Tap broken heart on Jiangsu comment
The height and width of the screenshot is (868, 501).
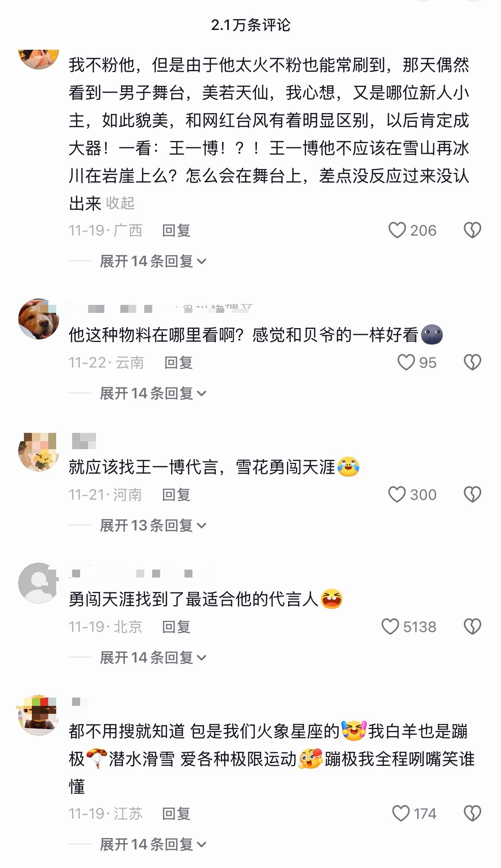coord(473,813)
